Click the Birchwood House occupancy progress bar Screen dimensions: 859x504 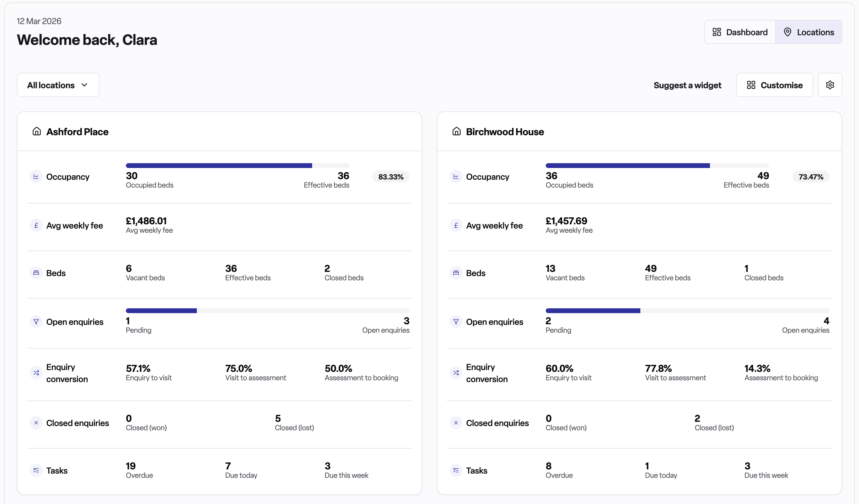(657, 166)
